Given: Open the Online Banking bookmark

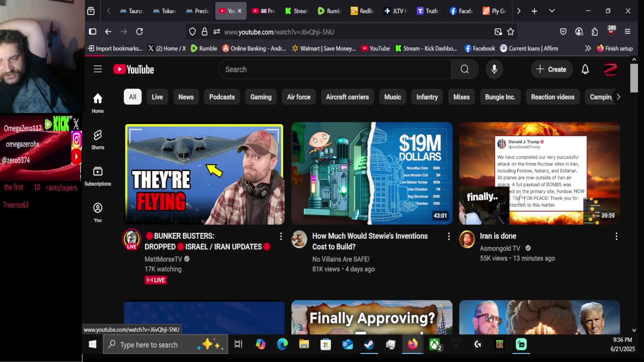Looking at the screenshot, I should point(254,48).
